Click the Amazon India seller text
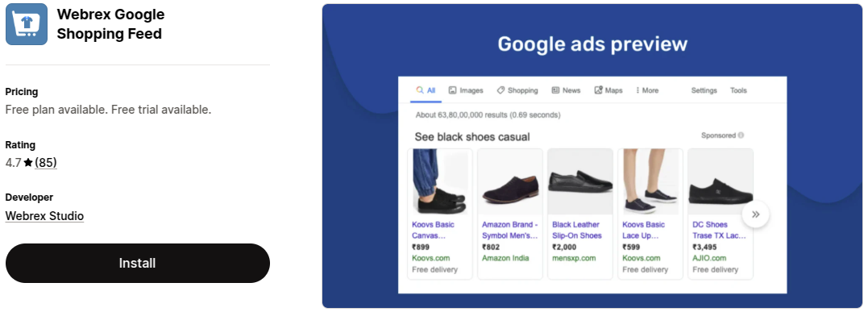Image resolution: width=868 pixels, height=312 pixels. (505, 258)
